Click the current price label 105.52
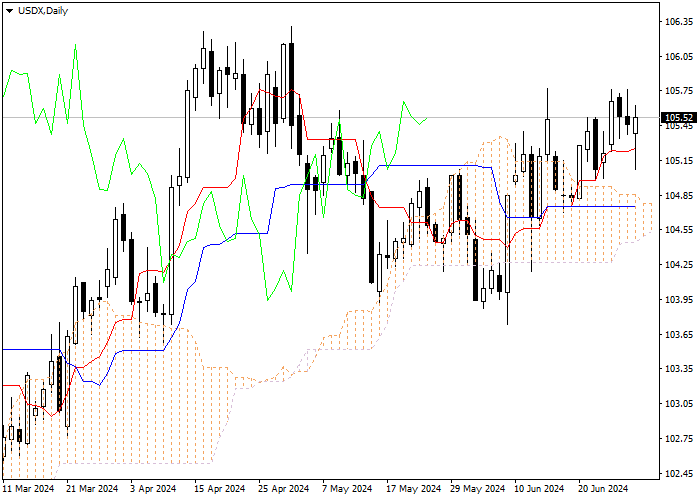 (x=679, y=118)
